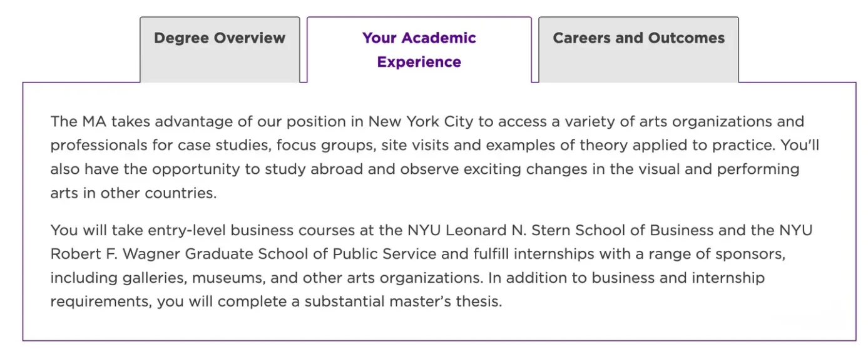The image size is (868, 349).
Task: Open the Careers and Outcomes tab
Action: (x=638, y=38)
